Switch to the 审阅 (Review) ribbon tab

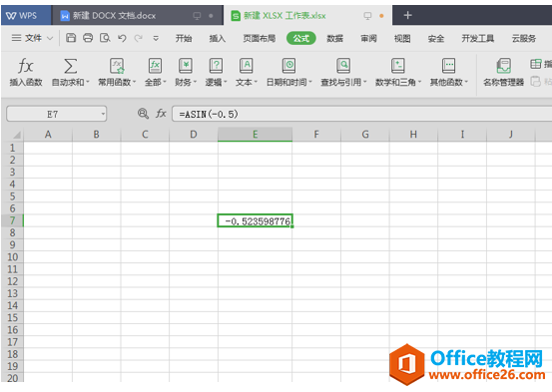coord(368,38)
